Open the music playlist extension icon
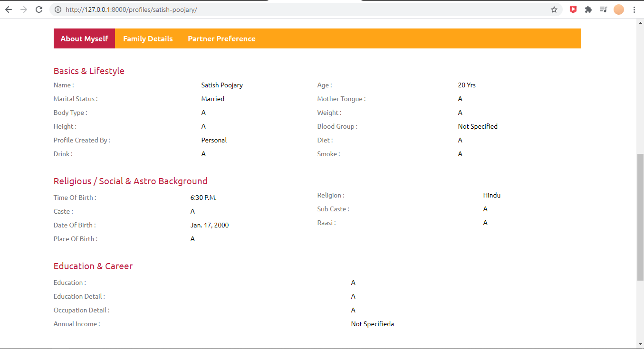 (x=603, y=9)
